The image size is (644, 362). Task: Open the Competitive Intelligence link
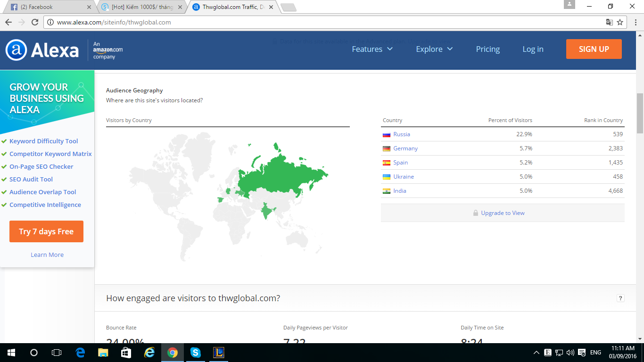[x=45, y=205]
